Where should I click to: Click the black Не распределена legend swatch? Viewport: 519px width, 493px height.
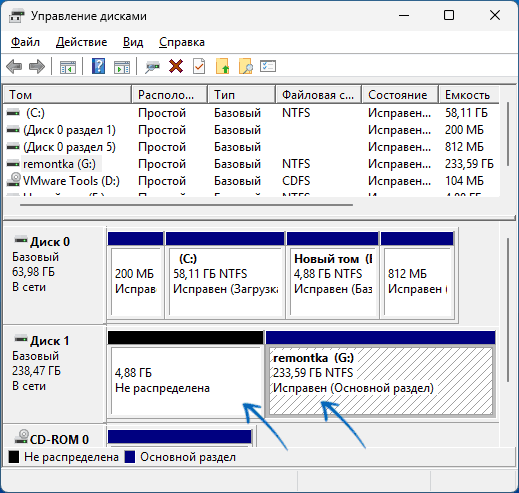coord(14,457)
